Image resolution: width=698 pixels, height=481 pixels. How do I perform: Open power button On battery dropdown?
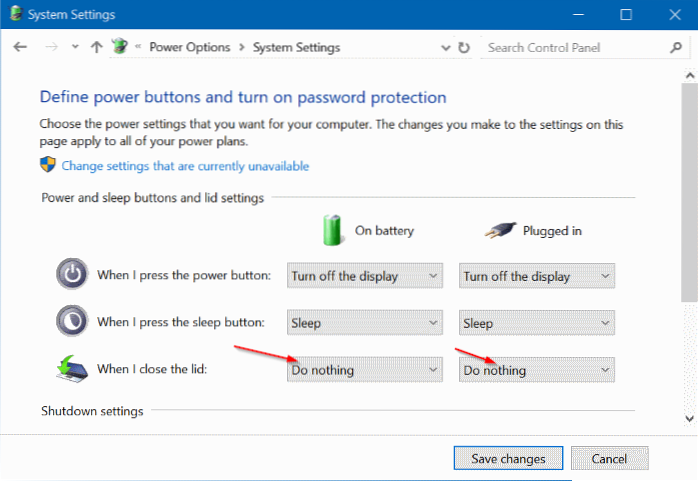(x=365, y=276)
